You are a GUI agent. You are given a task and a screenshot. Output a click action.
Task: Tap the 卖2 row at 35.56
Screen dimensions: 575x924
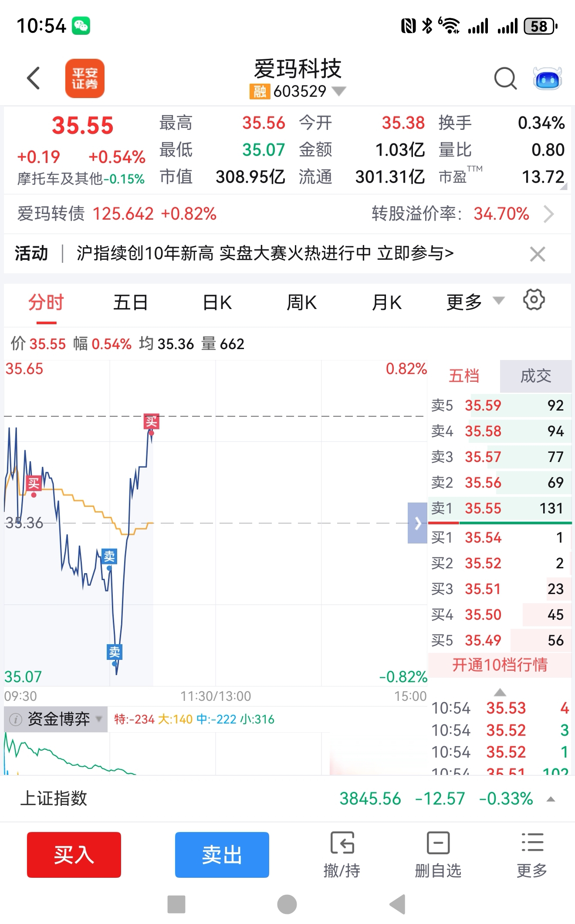coord(500,482)
